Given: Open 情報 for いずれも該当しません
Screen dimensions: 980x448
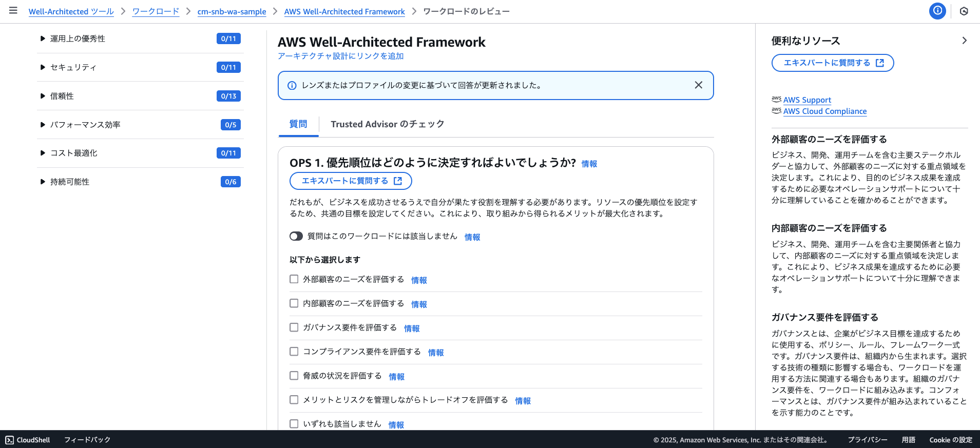Looking at the screenshot, I should [x=396, y=425].
